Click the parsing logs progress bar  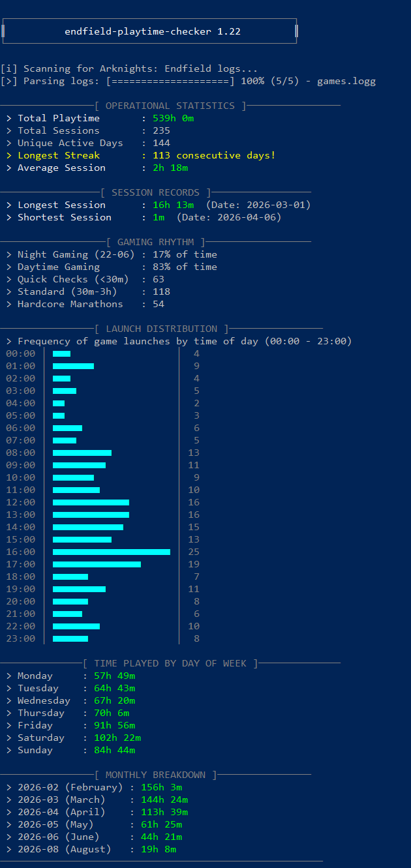(170, 82)
